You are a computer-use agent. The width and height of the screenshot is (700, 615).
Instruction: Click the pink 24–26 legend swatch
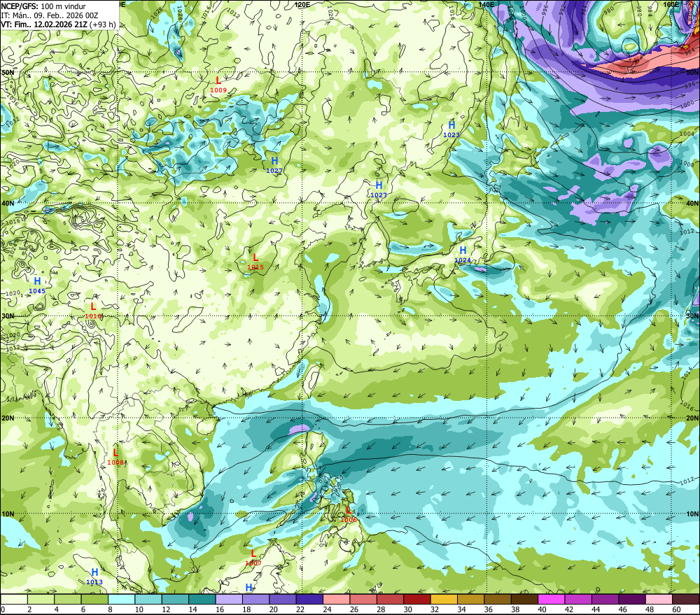337,599
